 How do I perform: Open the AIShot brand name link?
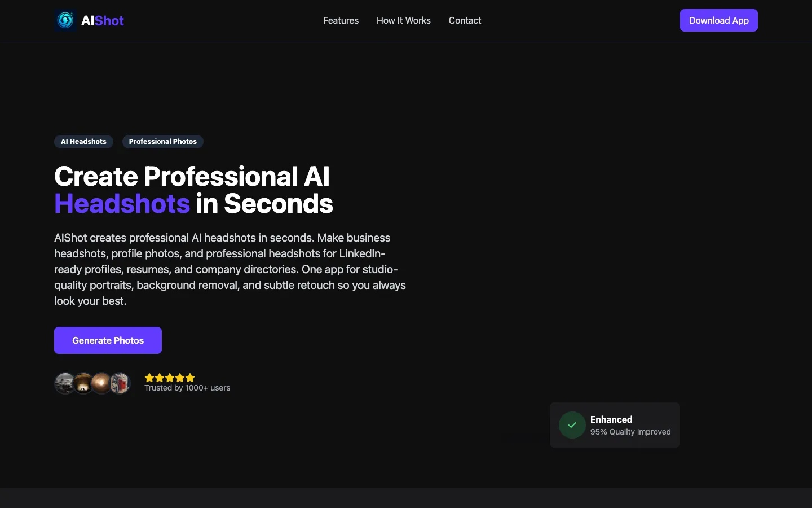point(102,21)
